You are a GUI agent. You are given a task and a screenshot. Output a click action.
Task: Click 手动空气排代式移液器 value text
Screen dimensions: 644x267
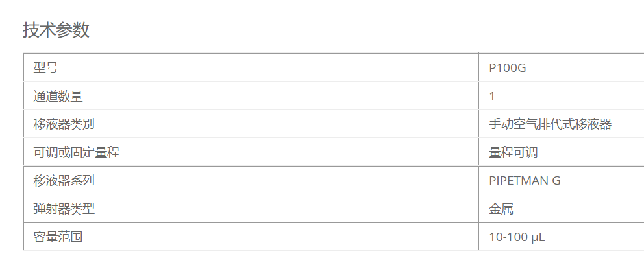(x=551, y=124)
